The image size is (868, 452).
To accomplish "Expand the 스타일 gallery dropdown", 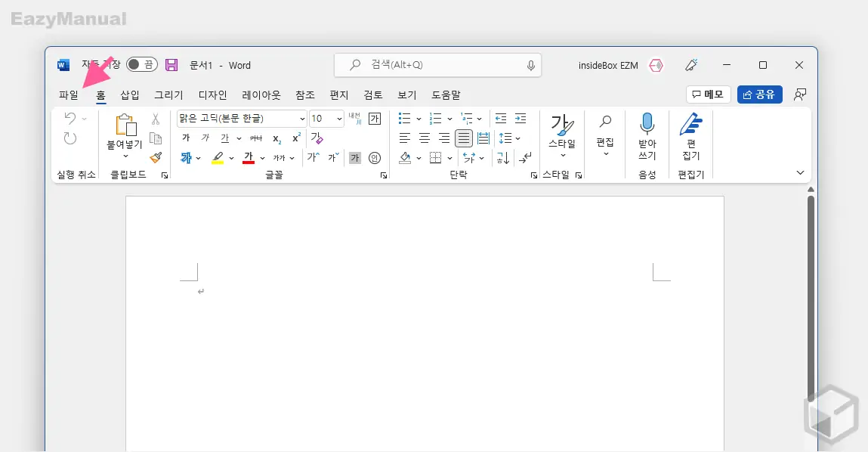I will click(x=563, y=156).
